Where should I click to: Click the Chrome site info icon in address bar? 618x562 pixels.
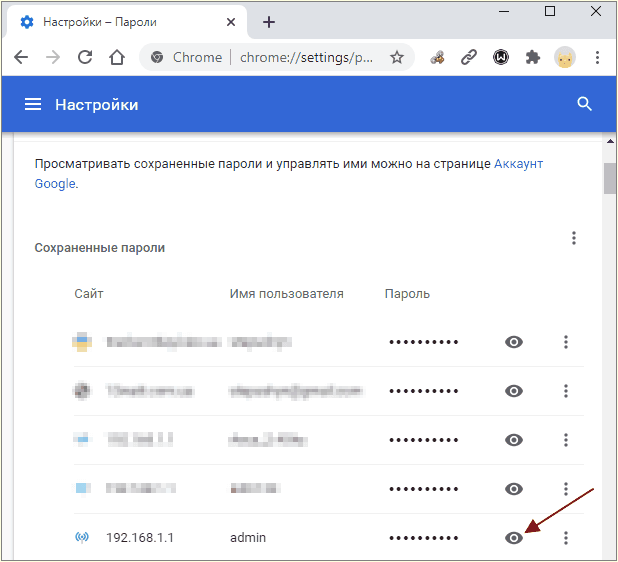157,58
